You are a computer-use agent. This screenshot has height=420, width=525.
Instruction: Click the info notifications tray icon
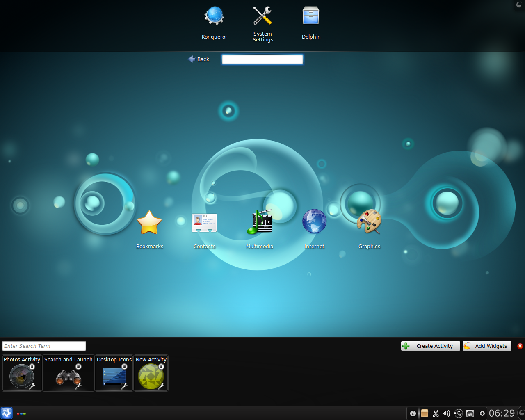point(413,413)
